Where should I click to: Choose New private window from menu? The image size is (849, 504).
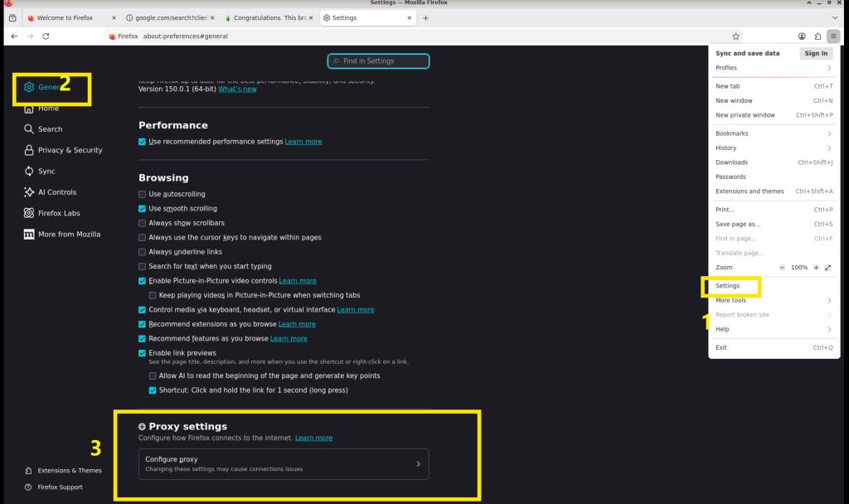click(774, 114)
